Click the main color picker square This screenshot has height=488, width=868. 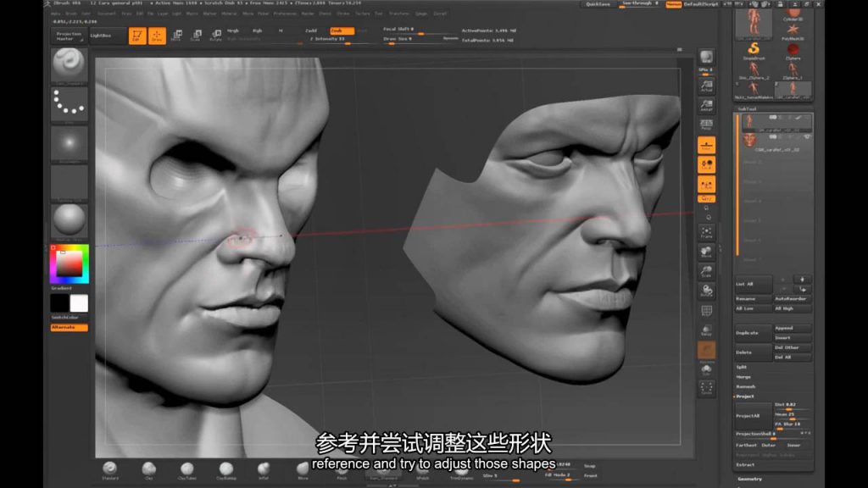tap(70, 264)
